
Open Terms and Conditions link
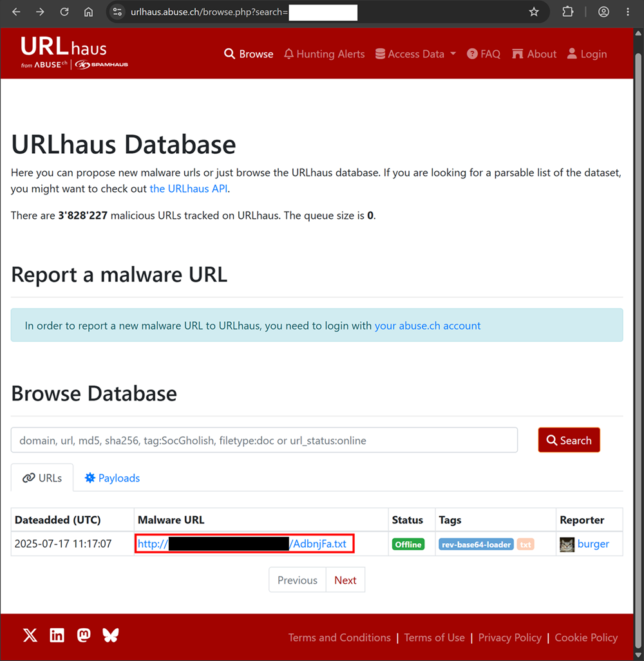[339, 637]
